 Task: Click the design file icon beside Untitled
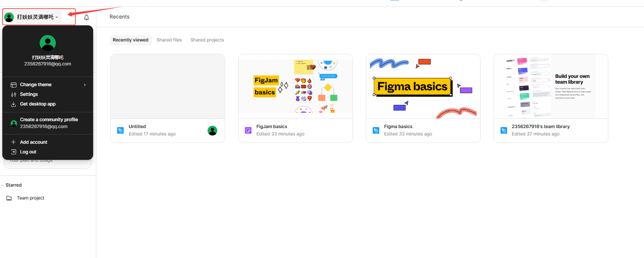[x=120, y=130]
